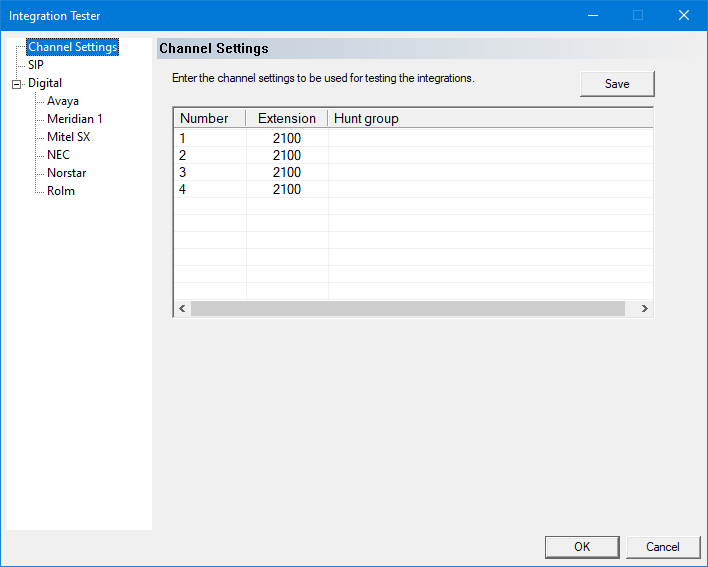Select the Norstar integration
Image resolution: width=708 pixels, height=567 pixels.
(66, 173)
